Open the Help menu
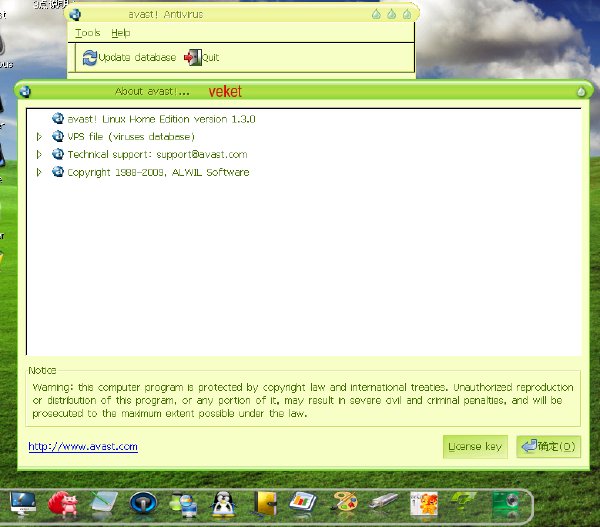 click(121, 33)
